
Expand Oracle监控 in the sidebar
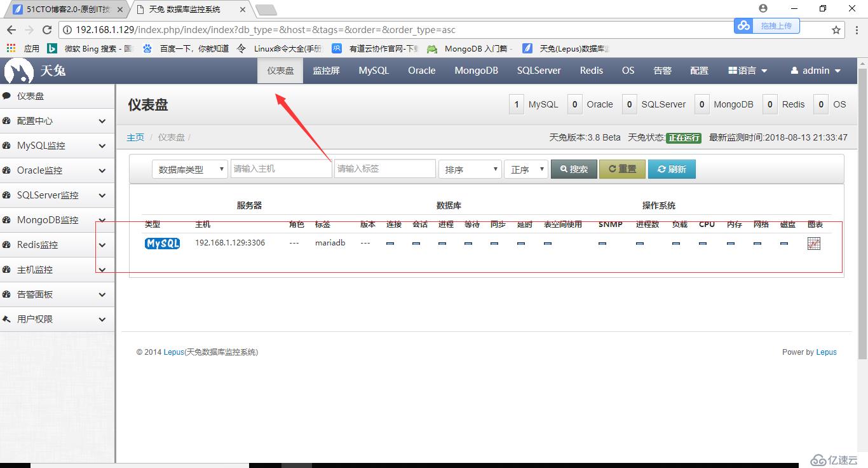tap(57, 170)
